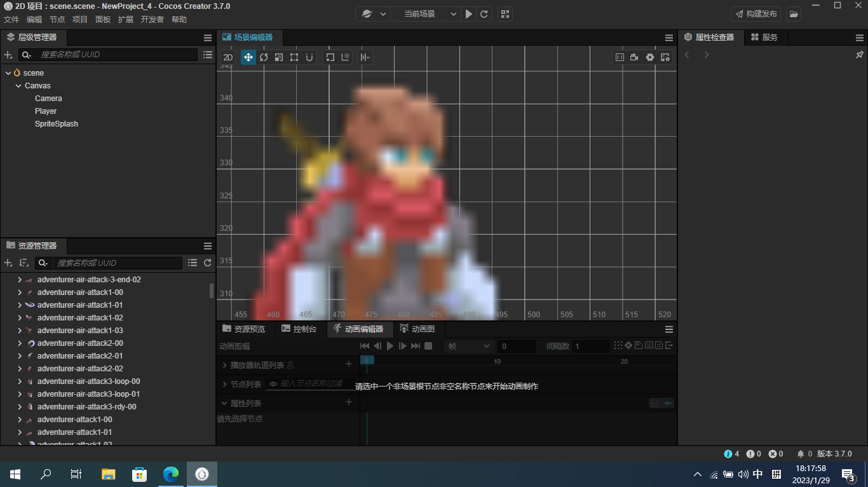Expand adventurer-air-attack1-00 asset

pyautogui.click(x=20, y=292)
